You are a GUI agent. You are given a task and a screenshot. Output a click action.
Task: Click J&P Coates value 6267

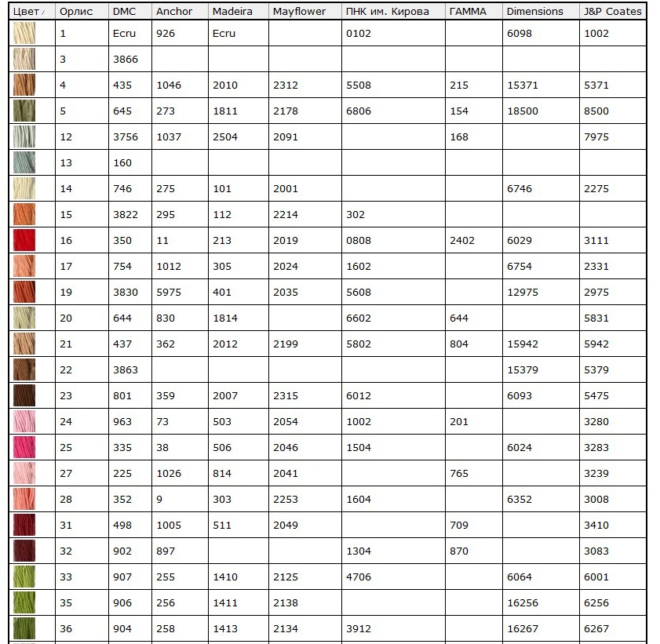point(596,628)
